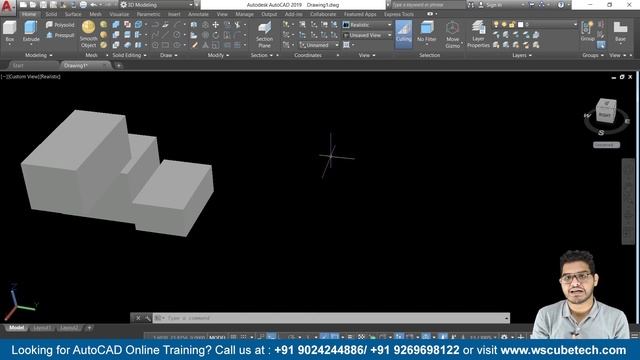Expand the Draw panel
The height and width of the screenshot is (360, 640).
(x=169, y=55)
